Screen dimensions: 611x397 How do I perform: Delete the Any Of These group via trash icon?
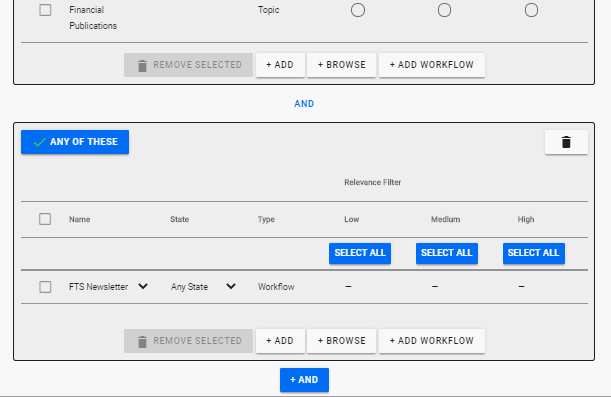(566, 142)
